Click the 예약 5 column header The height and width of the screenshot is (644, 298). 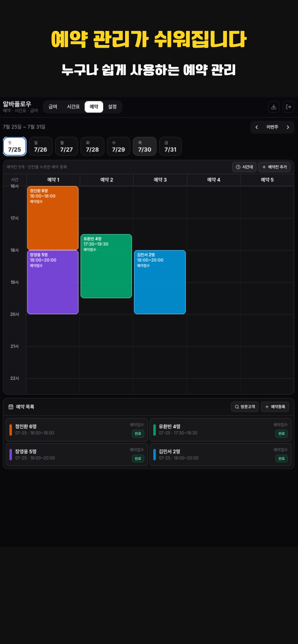(x=267, y=180)
